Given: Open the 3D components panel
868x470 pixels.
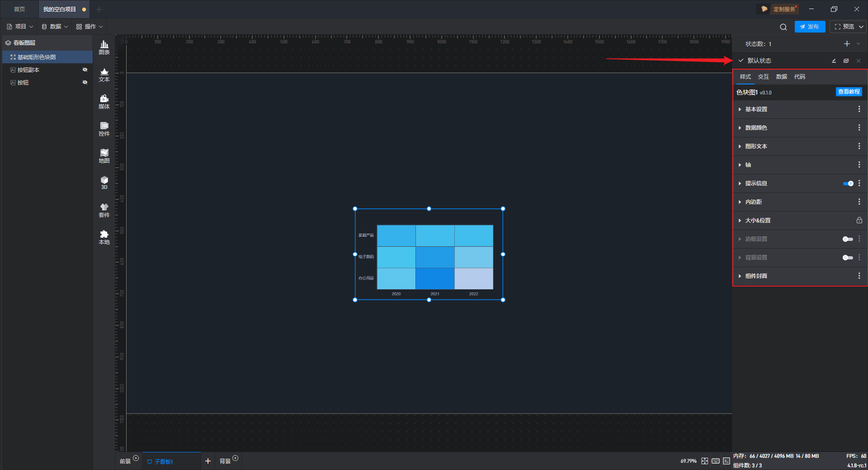Looking at the screenshot, I should coord(104,183).
